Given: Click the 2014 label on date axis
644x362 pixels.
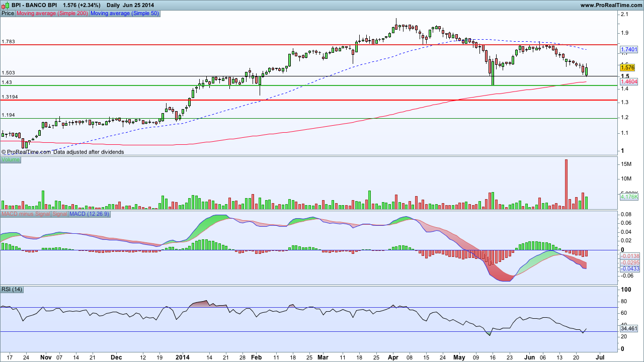Looking at the screenshot, I should click(x=183, y=357).
